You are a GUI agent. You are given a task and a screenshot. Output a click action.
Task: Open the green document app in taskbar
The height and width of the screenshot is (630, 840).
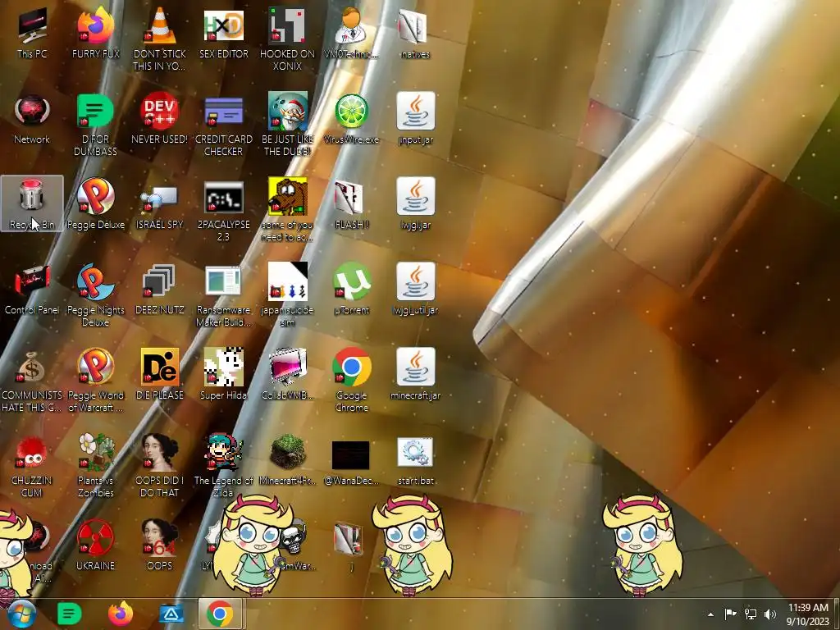(69, 614)
